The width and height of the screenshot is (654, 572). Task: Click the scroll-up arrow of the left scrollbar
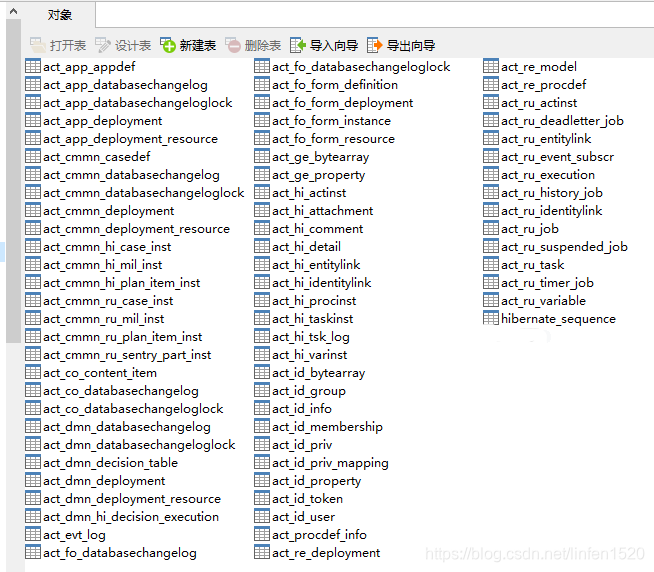click(x=13, y=11)
